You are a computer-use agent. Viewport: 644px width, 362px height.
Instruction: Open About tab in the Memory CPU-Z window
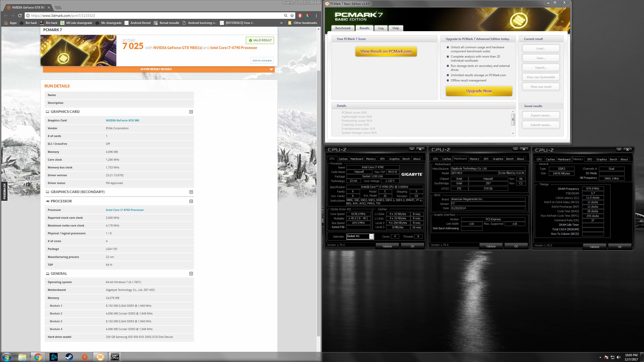click(x=624, y=159)
